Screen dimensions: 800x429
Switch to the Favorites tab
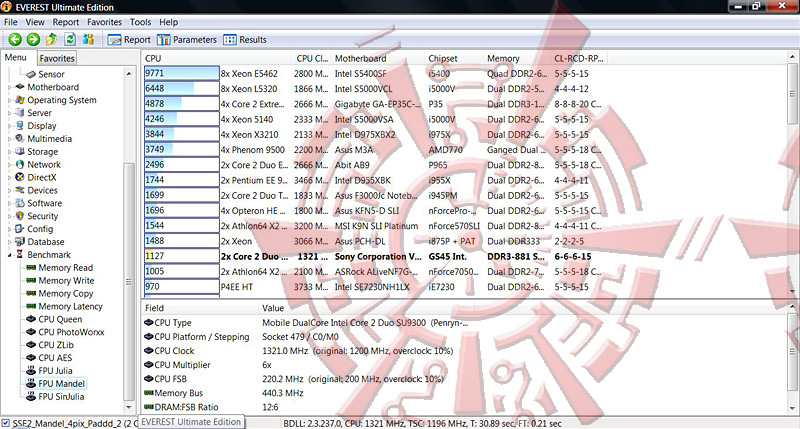pos(57,58)
